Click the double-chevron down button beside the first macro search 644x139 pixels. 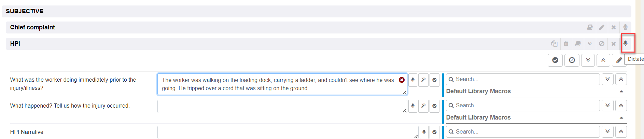coord(607,79)
